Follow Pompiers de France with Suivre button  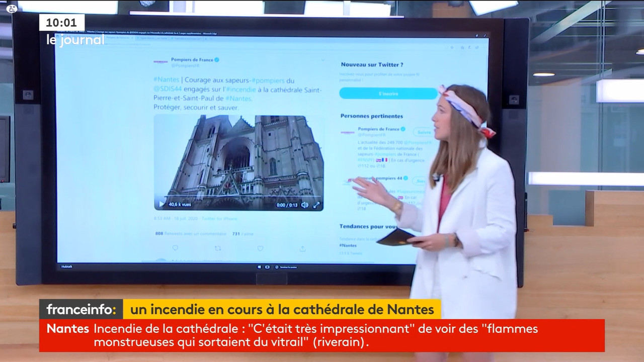click(424, 132)
